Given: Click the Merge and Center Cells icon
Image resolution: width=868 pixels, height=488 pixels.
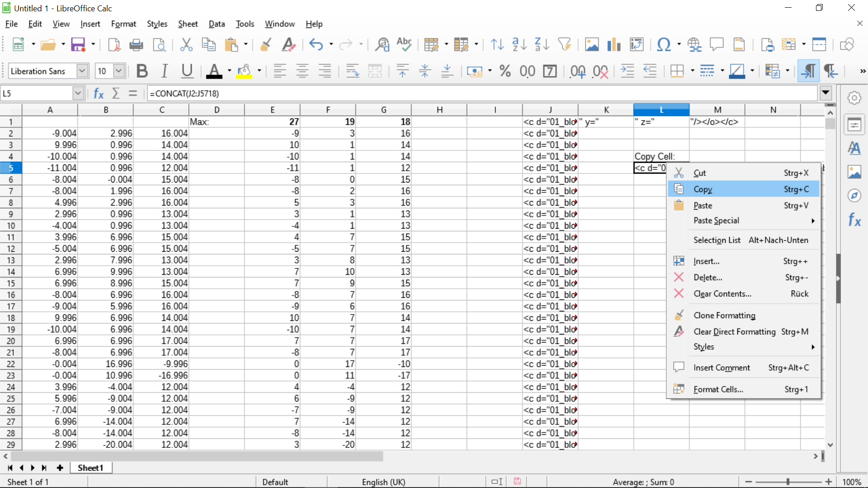Looking at the screenshot, I should (375, 71).
